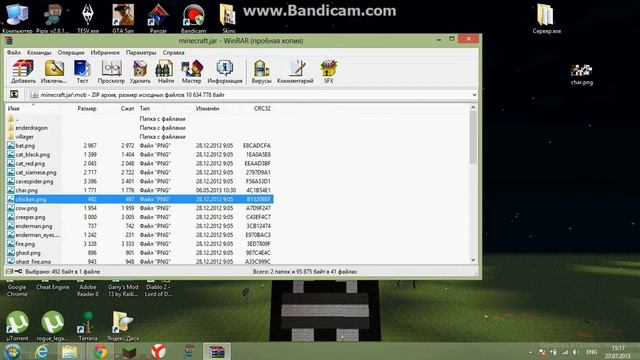
Task: Expand the archive path dropdown arrow
Action: coord(474,95)
